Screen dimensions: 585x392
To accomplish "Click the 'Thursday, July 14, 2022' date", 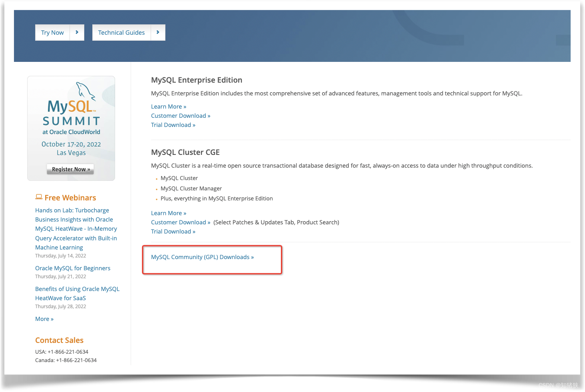I will coord(61,256).
